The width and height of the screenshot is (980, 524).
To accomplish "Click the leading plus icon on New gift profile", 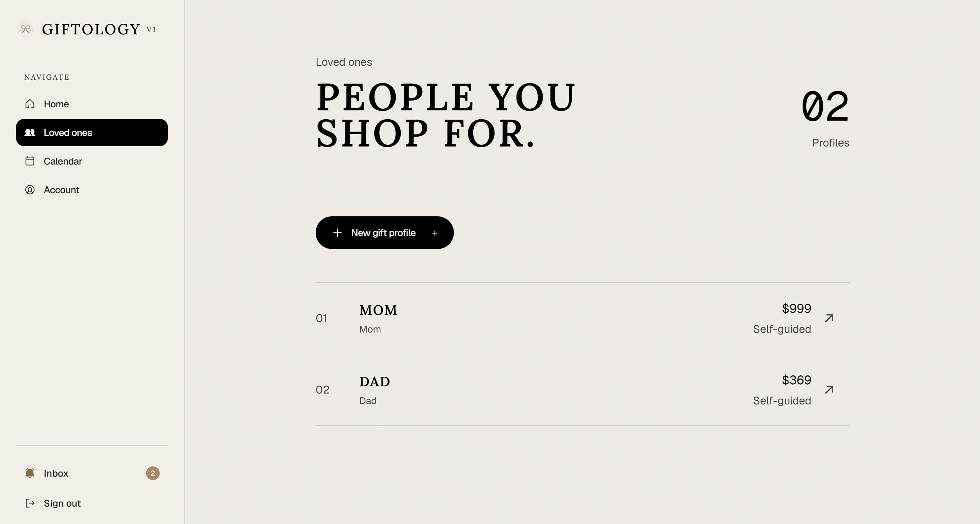I will click(x=337, y=233).
